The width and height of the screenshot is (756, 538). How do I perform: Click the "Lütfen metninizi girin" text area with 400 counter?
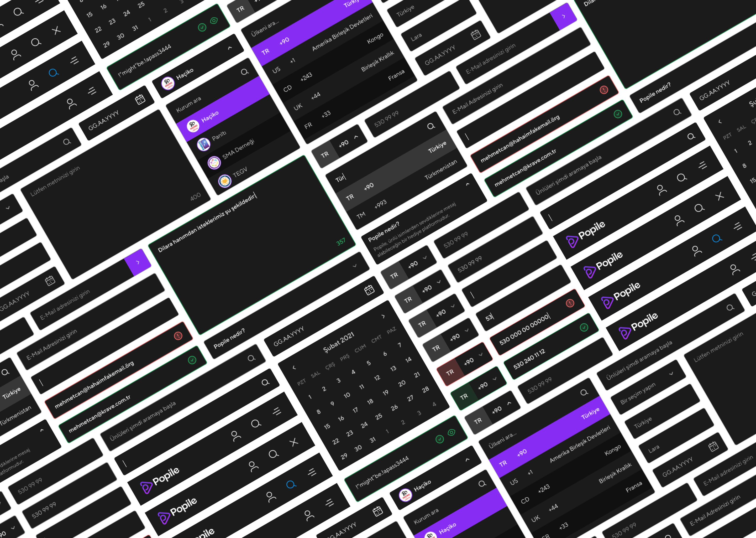(x=115, y=194)
